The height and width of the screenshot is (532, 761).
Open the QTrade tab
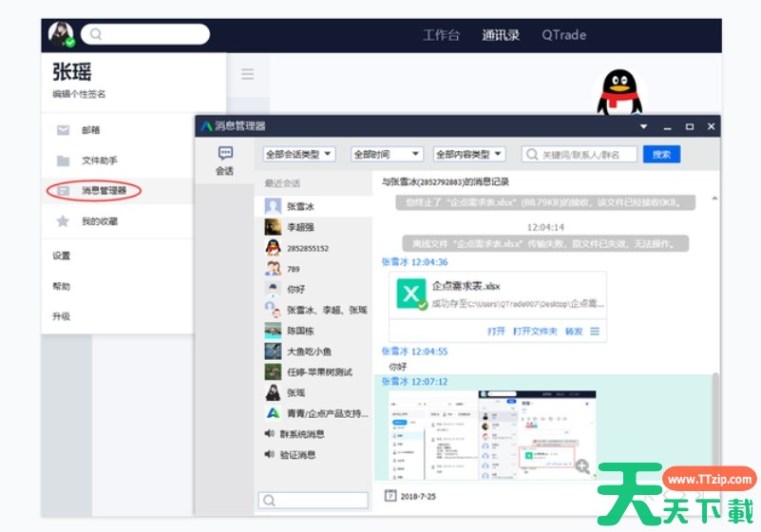pos(564,35)
